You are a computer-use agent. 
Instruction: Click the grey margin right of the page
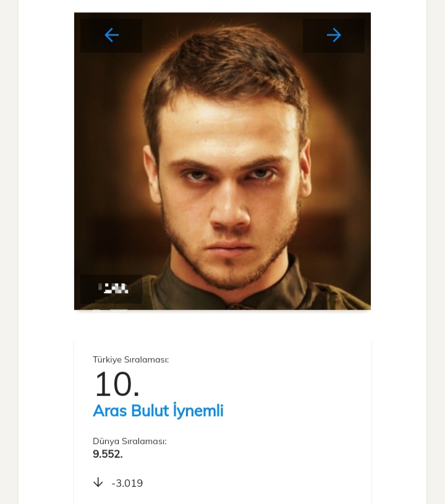(x=436, y=247)
